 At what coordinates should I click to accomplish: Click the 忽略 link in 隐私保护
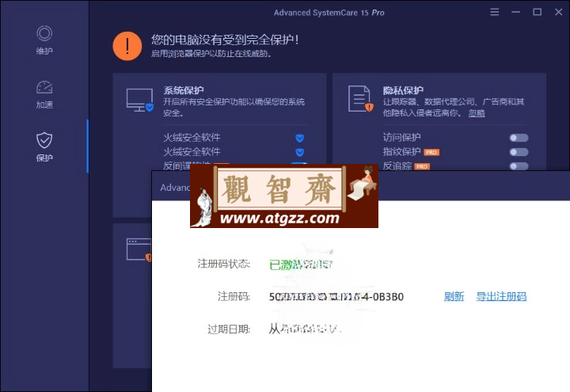click(x=477, y=113)
